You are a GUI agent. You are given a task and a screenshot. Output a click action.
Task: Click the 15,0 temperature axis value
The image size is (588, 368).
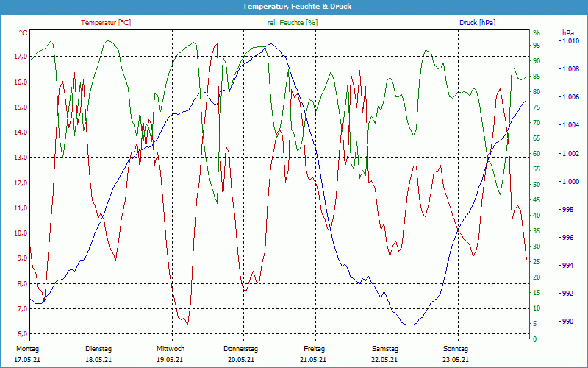(21, 107)
